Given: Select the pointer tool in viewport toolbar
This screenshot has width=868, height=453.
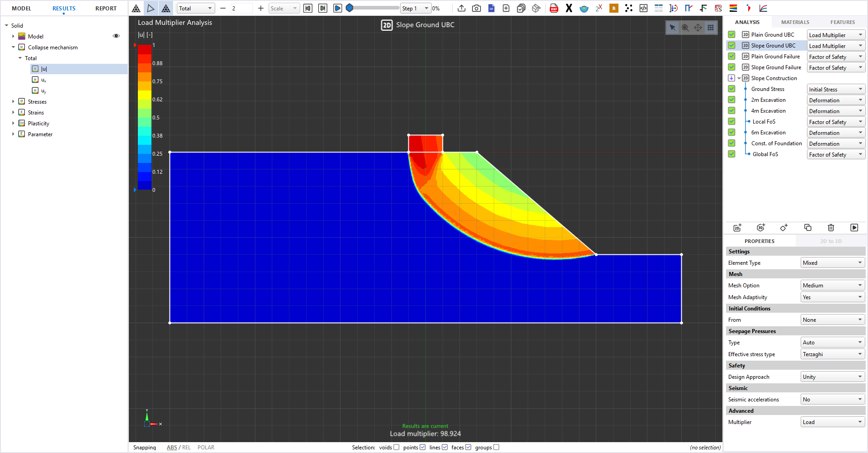Looking at the screenshot, I should pos(673,28).
